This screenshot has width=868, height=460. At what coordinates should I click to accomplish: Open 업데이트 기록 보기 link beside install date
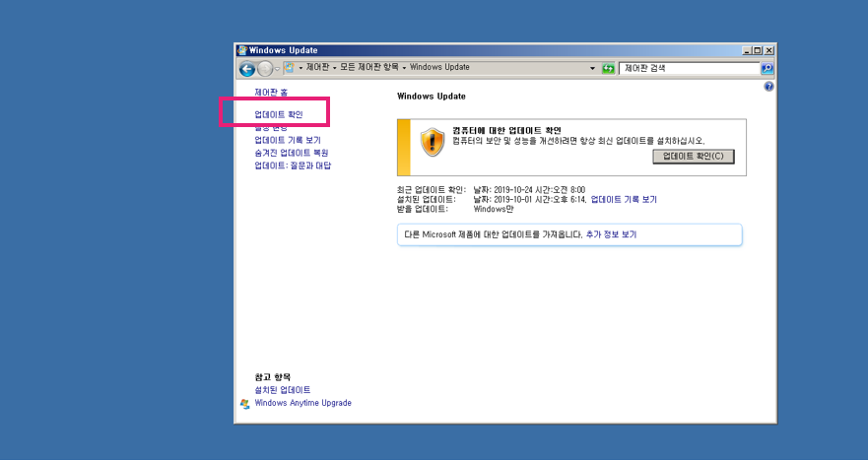624,199
